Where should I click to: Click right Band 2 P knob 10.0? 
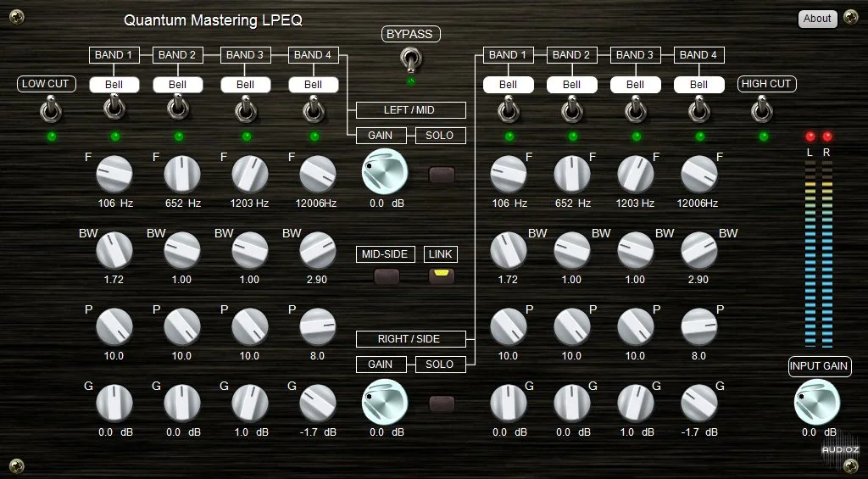coord(572,326)
